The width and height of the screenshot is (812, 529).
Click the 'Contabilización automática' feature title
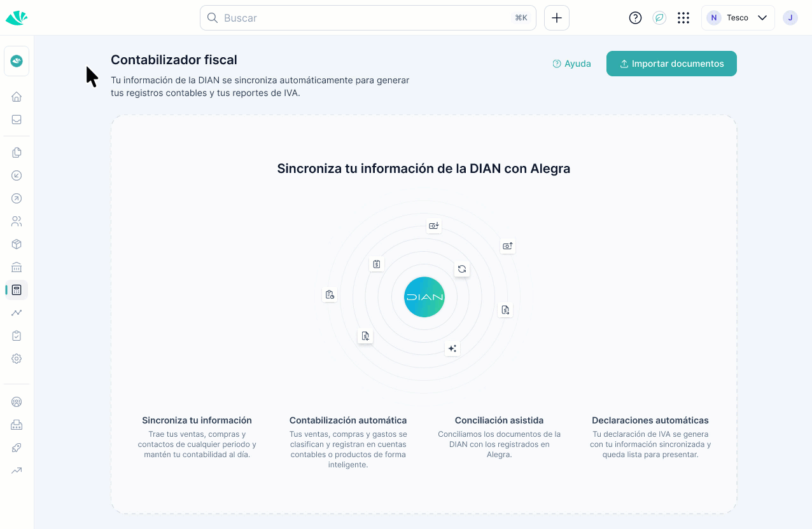348,420
